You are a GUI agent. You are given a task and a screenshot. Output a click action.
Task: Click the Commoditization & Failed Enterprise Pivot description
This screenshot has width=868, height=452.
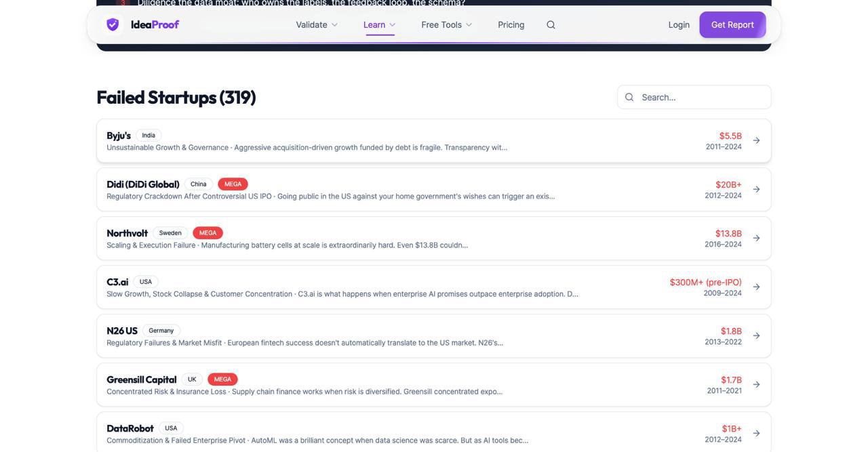click(x=317, y=440)
